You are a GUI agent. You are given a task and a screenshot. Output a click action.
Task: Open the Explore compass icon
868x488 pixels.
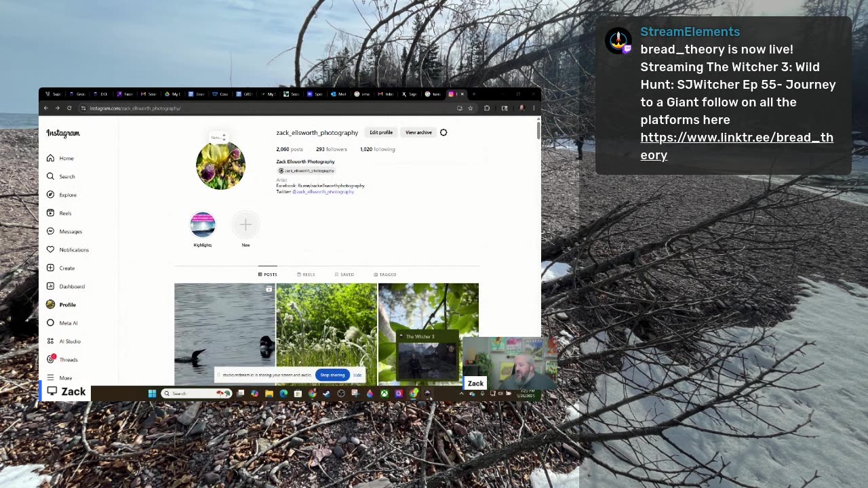(50, 195)
